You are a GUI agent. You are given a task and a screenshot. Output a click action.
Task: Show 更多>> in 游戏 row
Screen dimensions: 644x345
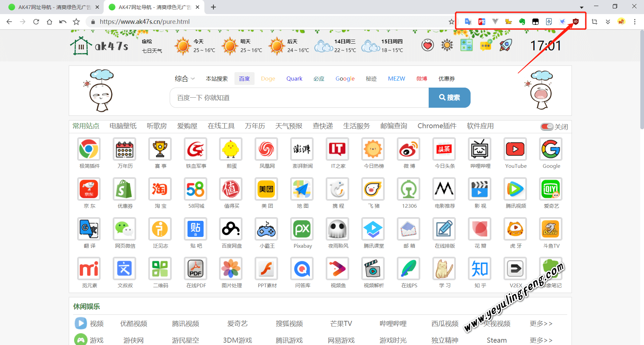[x=541, y=340]
